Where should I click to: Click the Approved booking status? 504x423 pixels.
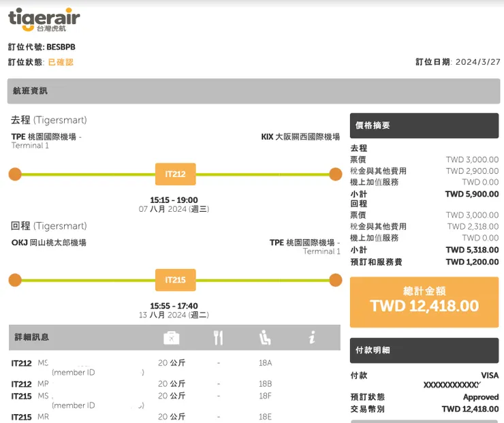(481, 397)
